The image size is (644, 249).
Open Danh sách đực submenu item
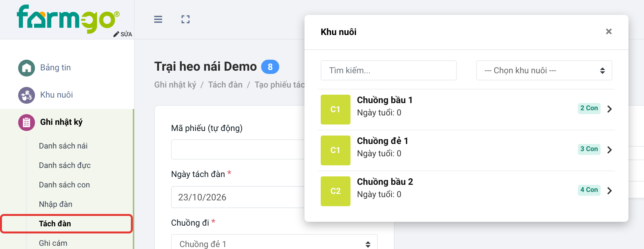65,165
